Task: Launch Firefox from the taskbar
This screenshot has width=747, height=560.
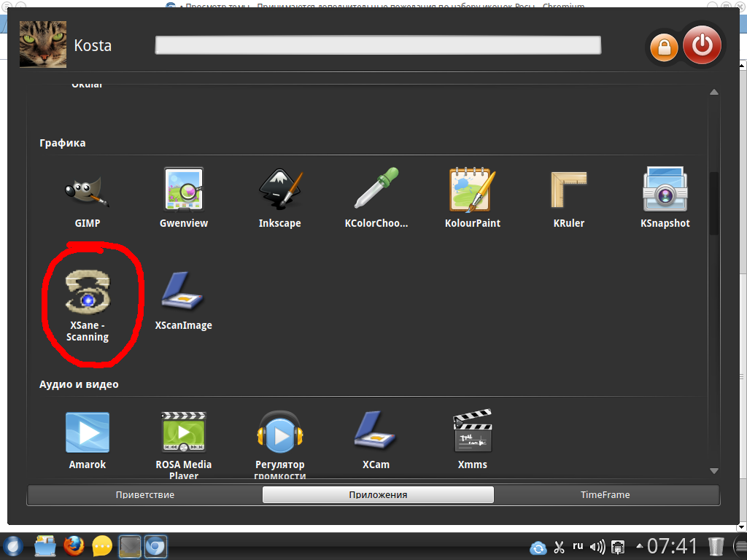Action: pyautogui.click(x=74, y=546)
